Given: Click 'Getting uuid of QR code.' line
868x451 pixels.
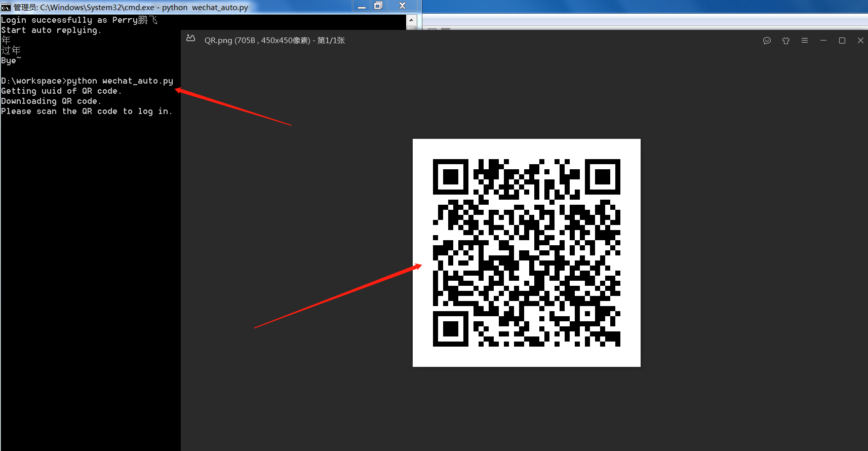Looking at the screenshot, I should (x=61, y=91).
